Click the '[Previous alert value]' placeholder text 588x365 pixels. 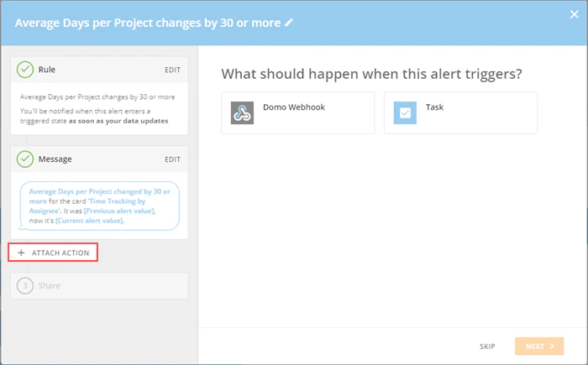point(119,211)
